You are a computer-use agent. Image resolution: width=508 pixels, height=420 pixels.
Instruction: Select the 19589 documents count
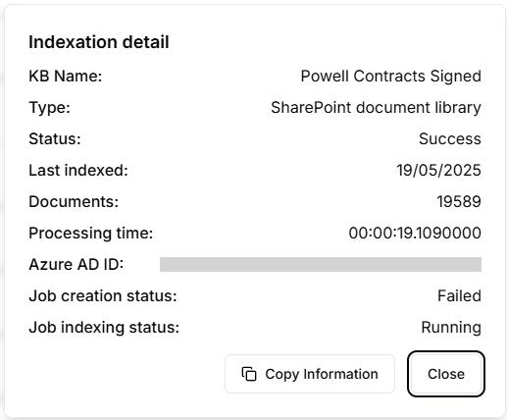point(459,201)
